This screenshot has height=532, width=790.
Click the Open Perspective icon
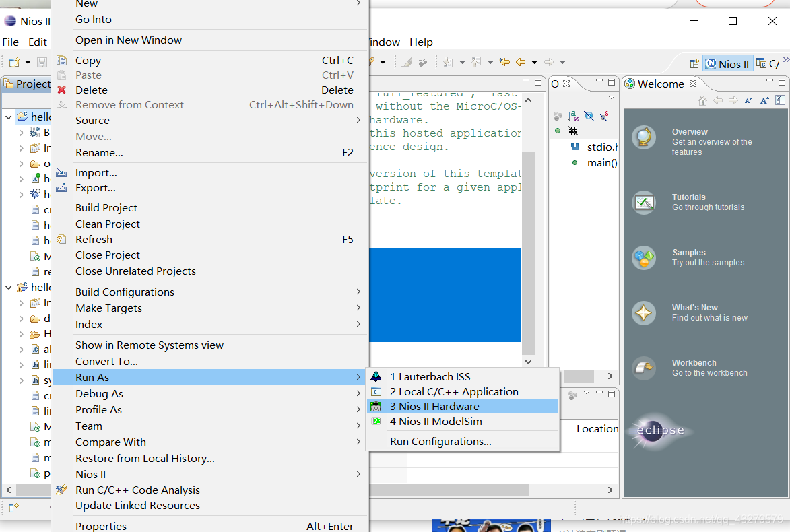point(694,63)
